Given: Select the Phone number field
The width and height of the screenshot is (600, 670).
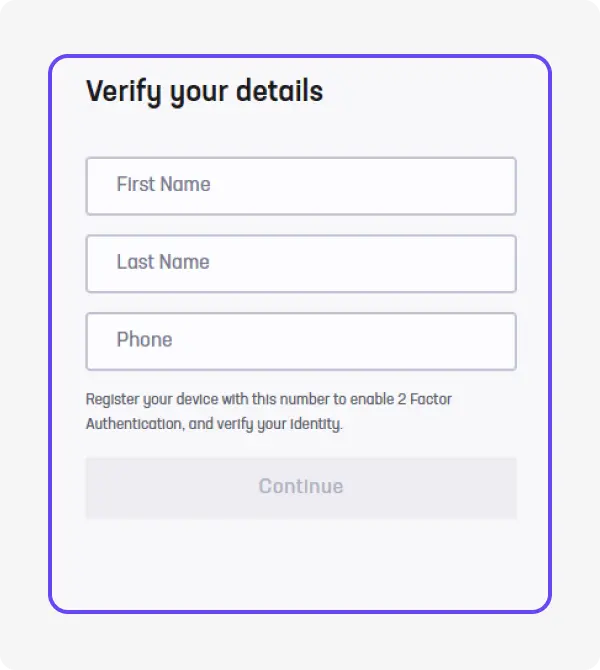Looking at the screenshot, I should point(300,342).
